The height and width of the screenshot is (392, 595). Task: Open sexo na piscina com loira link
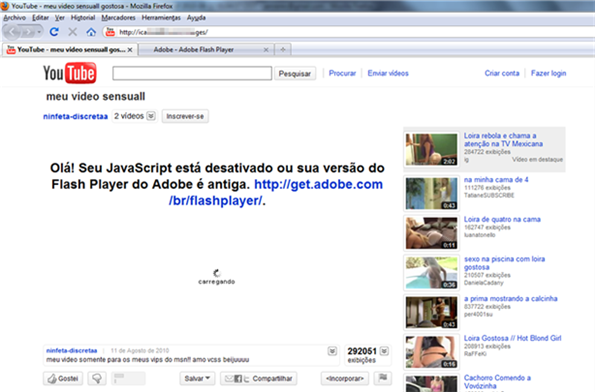[504, 263]
